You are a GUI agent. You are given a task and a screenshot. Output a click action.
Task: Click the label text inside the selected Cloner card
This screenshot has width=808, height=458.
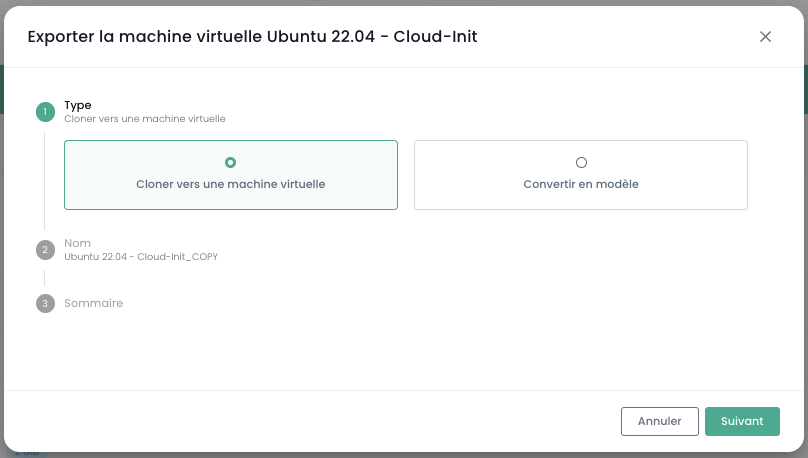tap(231, 184)
